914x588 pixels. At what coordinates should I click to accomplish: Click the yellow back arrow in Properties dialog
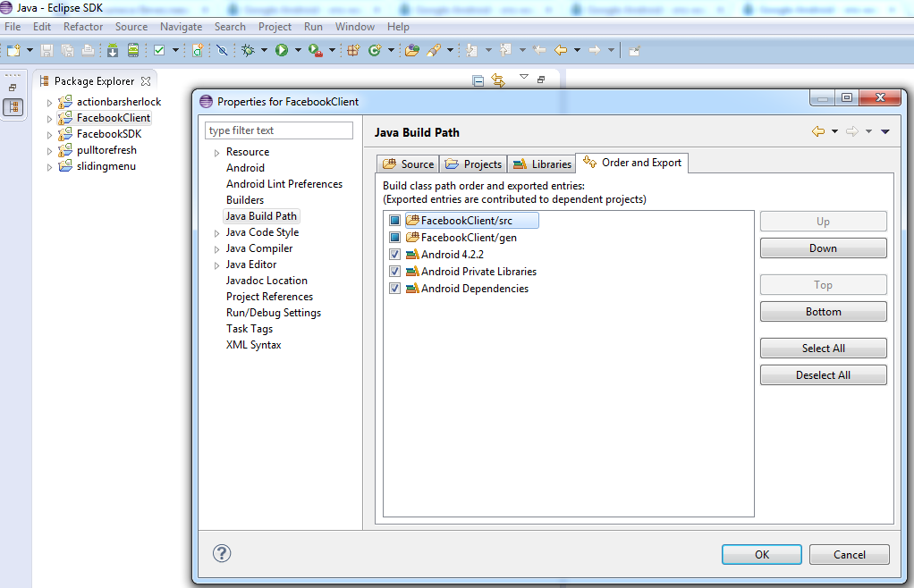pyautogui.click(x=818, y=131)
